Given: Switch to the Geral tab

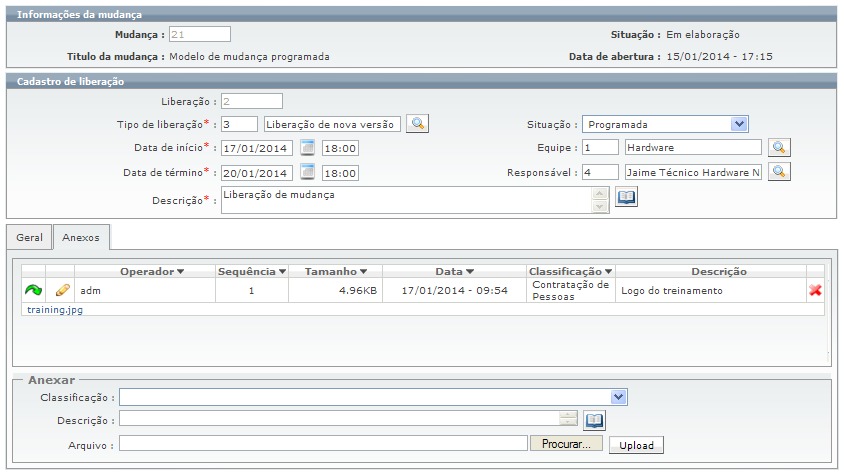Looking at the screenshot, I should click(x=29, y=238).
